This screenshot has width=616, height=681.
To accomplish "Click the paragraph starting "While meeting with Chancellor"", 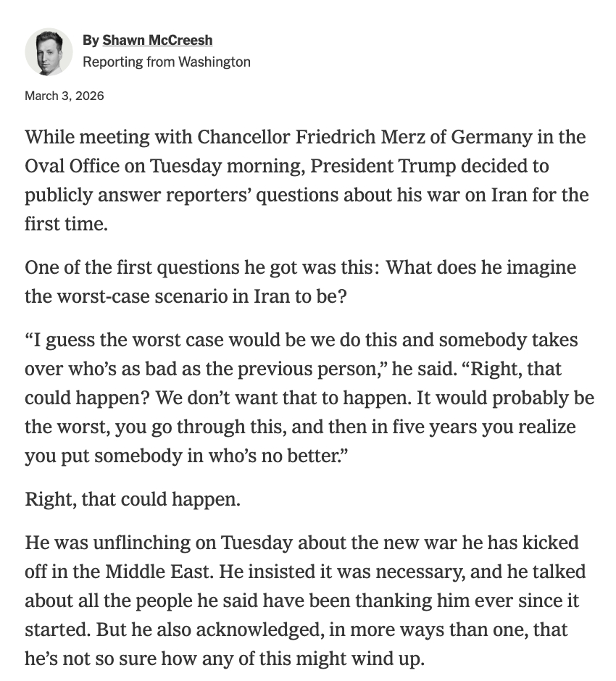I will (x=305, y=180).
